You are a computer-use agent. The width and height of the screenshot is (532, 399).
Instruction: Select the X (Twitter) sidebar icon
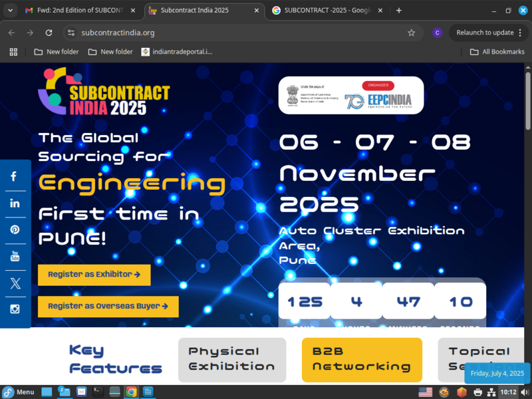click(15, 283)
